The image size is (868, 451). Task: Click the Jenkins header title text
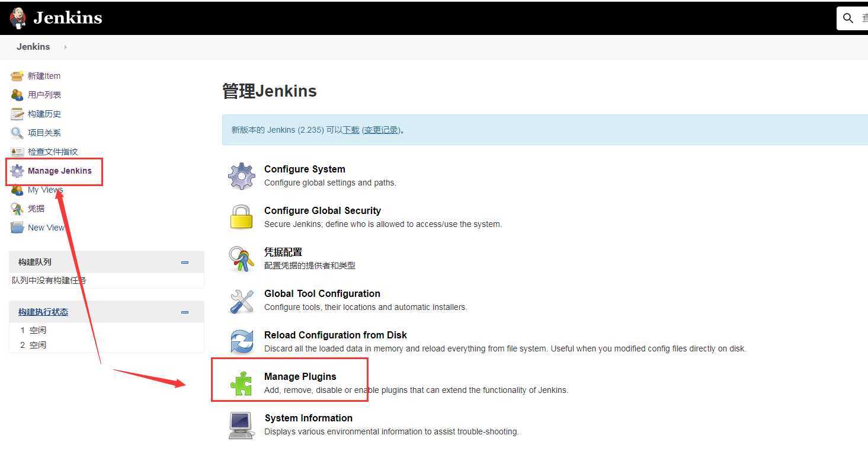(68, 18)
